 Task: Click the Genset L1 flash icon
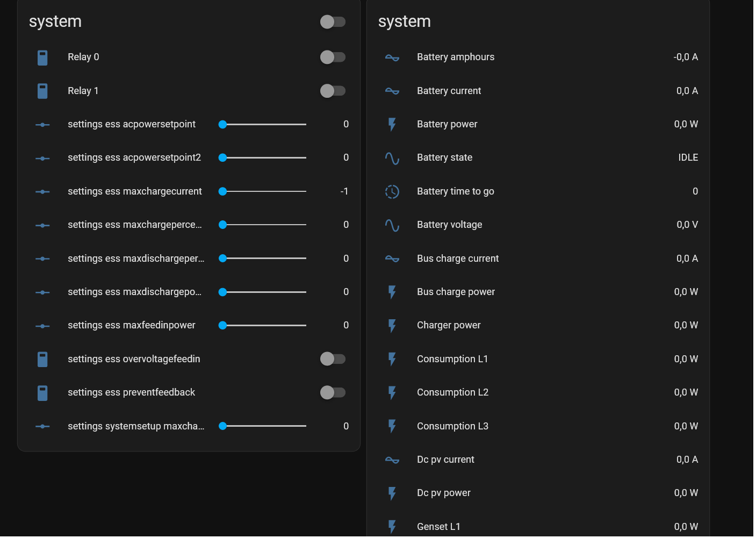[392, 527]
